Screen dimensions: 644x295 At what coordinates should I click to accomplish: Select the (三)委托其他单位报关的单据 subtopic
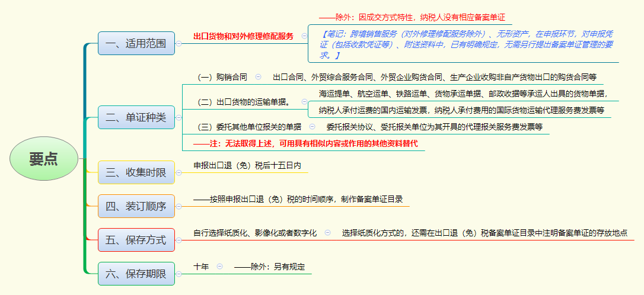pos(249,127)
